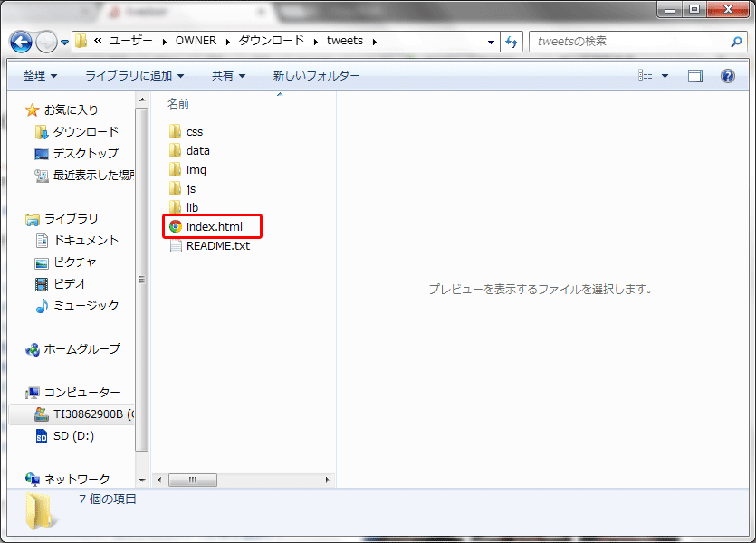756x543 pixels.
Task: Select the index.html file
Action: coord(214,226)
